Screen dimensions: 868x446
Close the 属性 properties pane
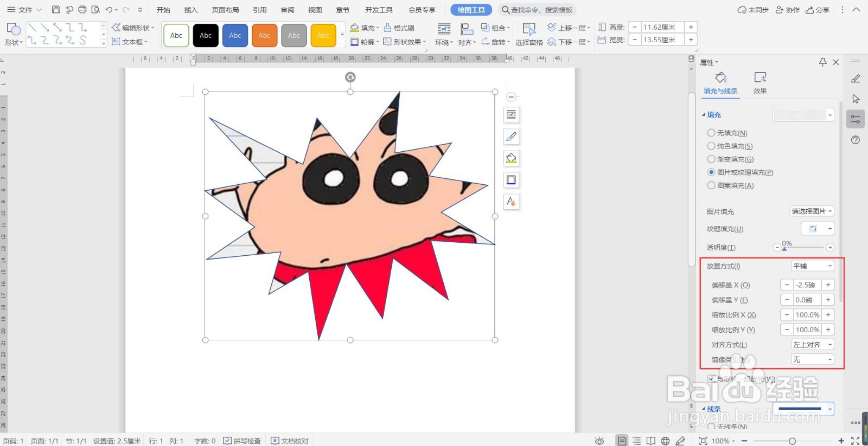tap(836, 62)
